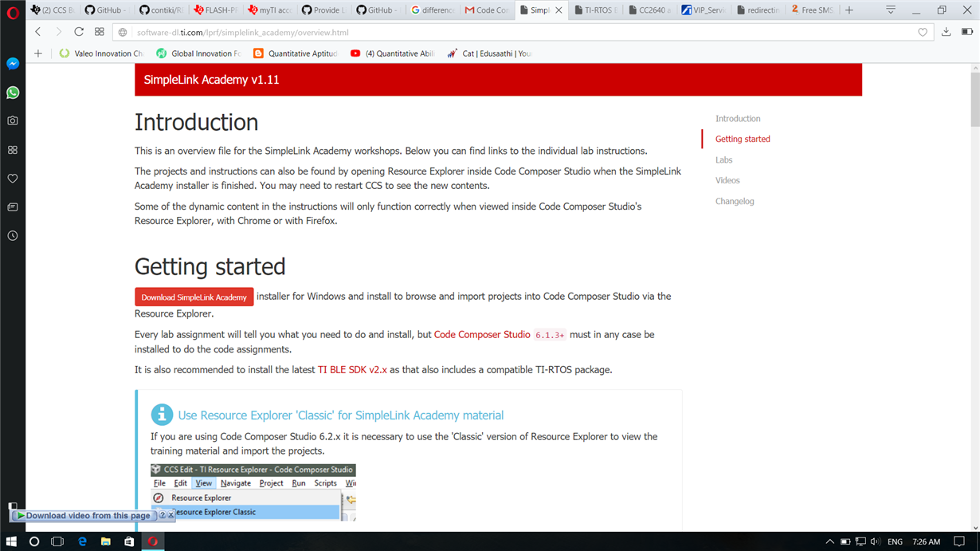Click the page vertical scrollbar thumb

pyautogui.click(x=975, y=101)
